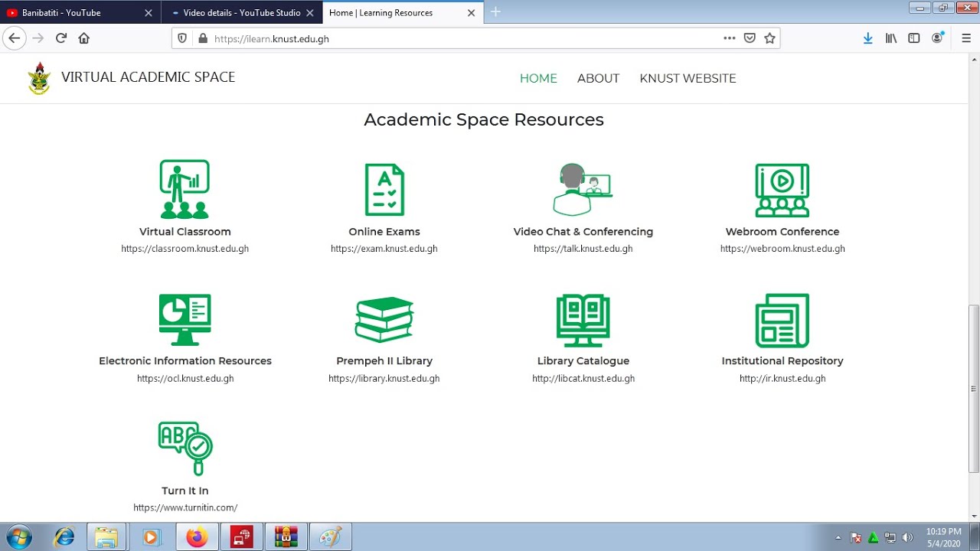Click the Firefox taskbar button
This screenshot has width=980, height=551.
coord(197,537)
